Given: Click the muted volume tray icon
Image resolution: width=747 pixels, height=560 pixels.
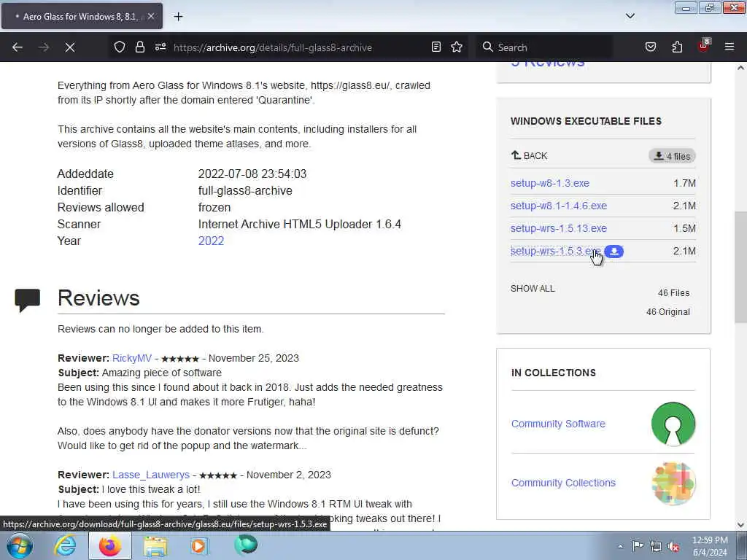Looking at the screenshot, I should [x=673, y=546].
